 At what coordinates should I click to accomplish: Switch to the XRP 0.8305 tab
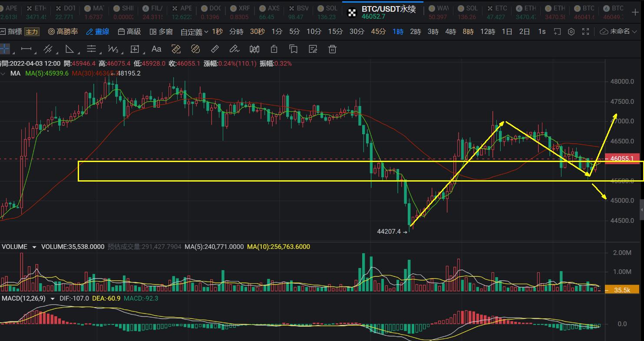point(239,12)
